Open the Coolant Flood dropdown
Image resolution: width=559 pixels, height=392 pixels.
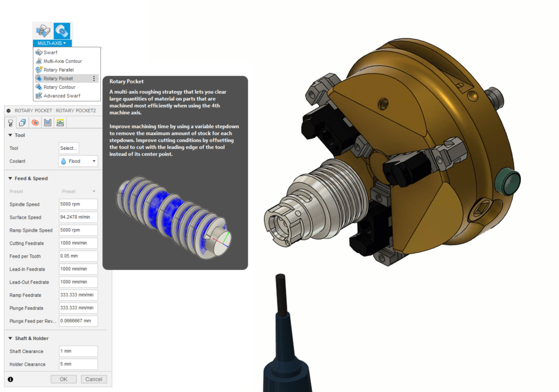tap(78, 161)
